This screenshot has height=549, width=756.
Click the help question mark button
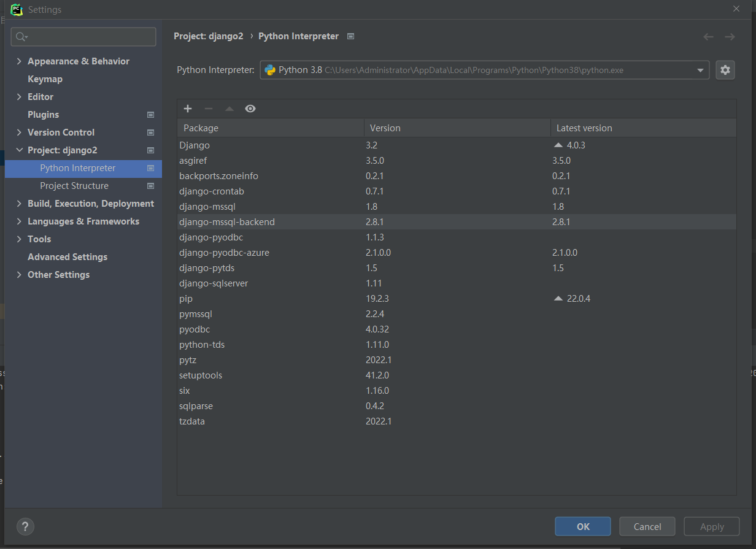tap(25, 526)
